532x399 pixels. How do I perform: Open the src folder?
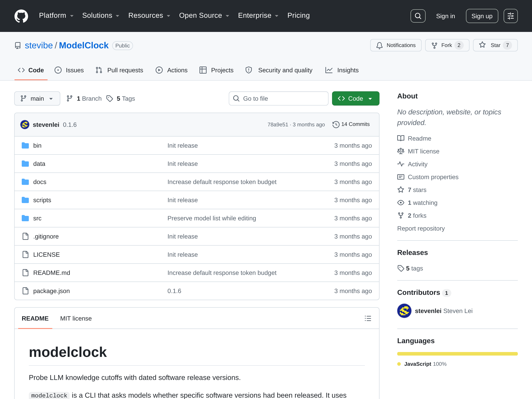click(x=37, y=218)
